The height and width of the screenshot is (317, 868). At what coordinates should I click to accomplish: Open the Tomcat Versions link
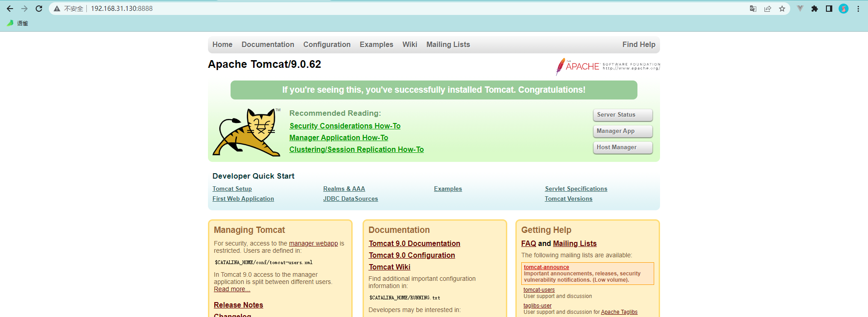tap(568, 199)
